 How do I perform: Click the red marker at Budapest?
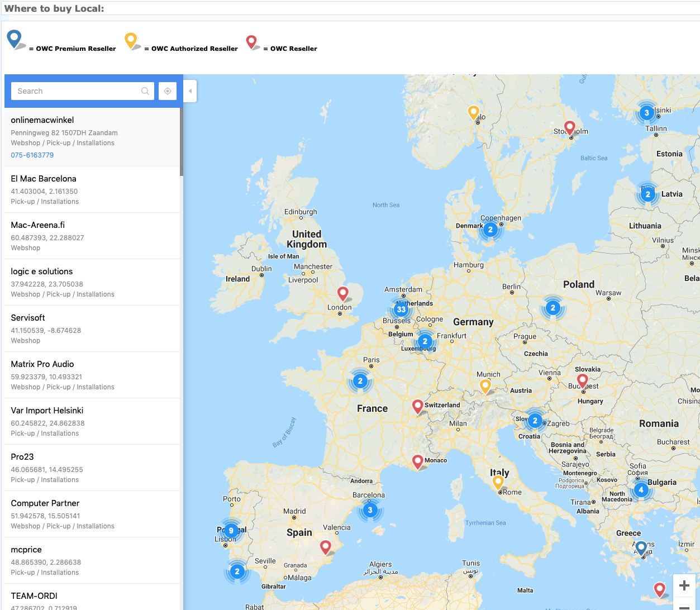[583, 381]
